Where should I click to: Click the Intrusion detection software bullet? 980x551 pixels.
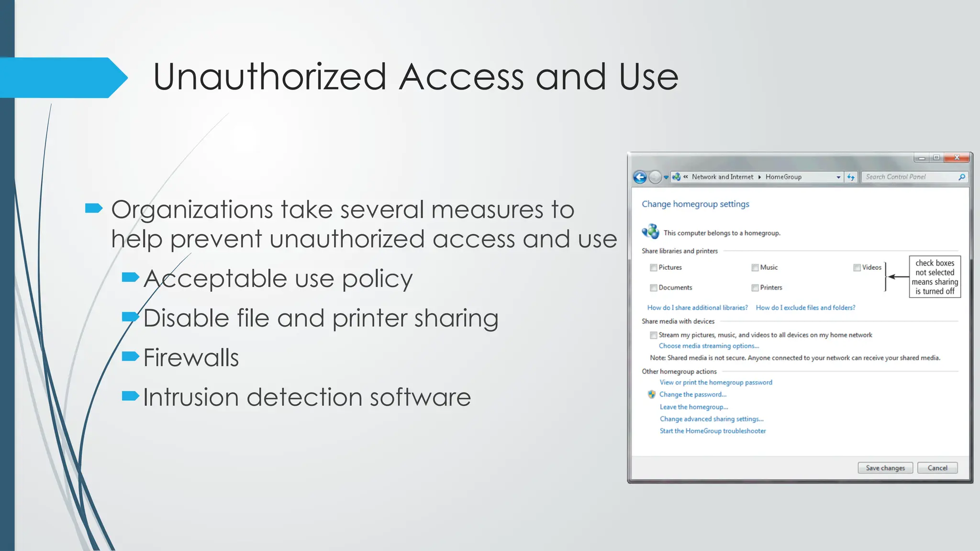pyautogui.click(x=307, y=397)
